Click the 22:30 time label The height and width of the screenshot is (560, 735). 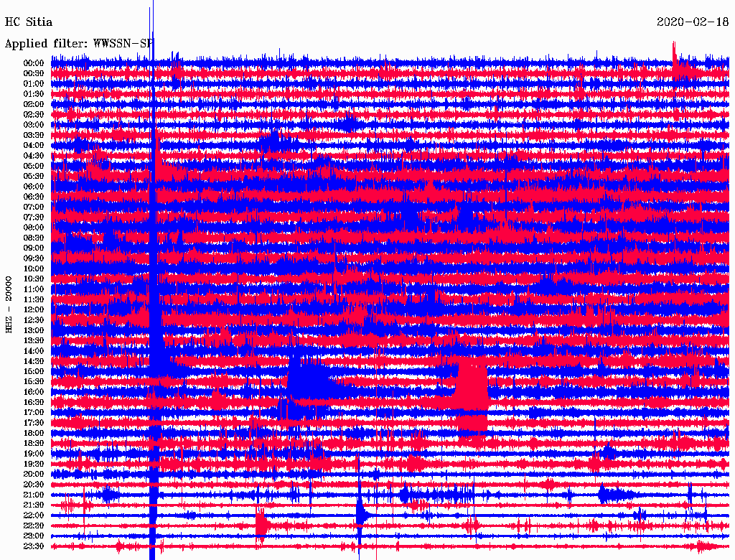tap(34, 526)
